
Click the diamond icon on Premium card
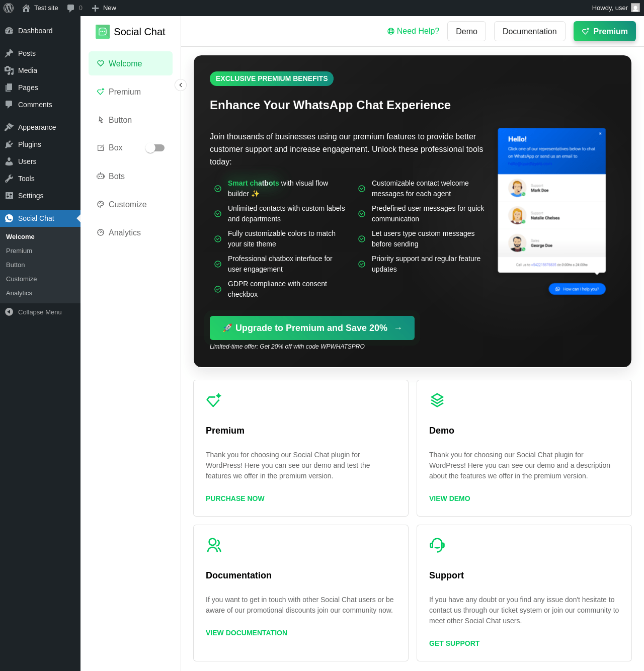tap(214, 400)
